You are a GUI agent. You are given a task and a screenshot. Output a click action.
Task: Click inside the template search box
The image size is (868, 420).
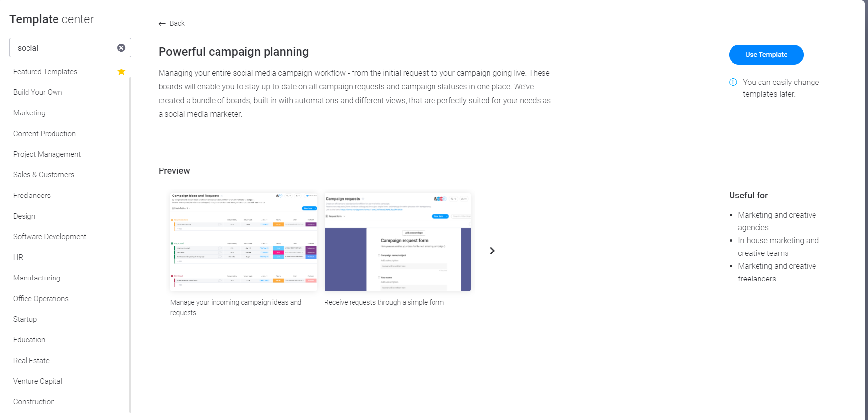point(64,48)
